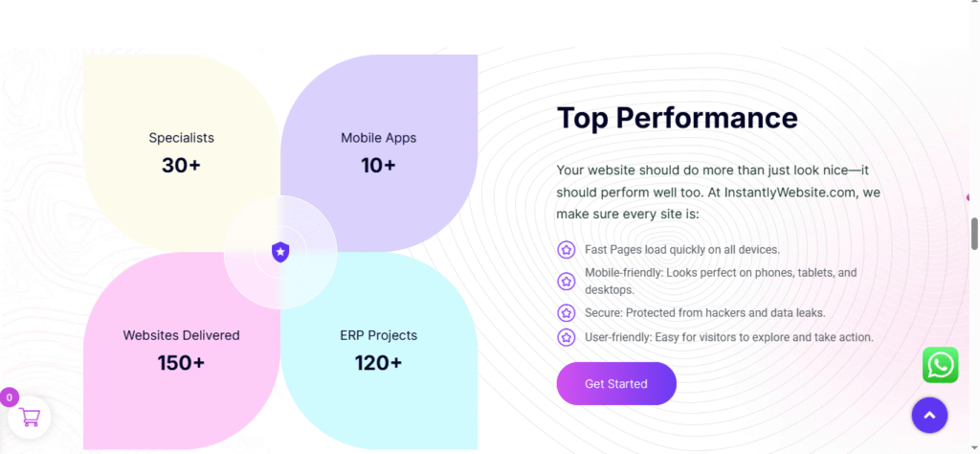Click the cart item count badge
The width and height of the screenshot is (980, 454).
(10, 397)
